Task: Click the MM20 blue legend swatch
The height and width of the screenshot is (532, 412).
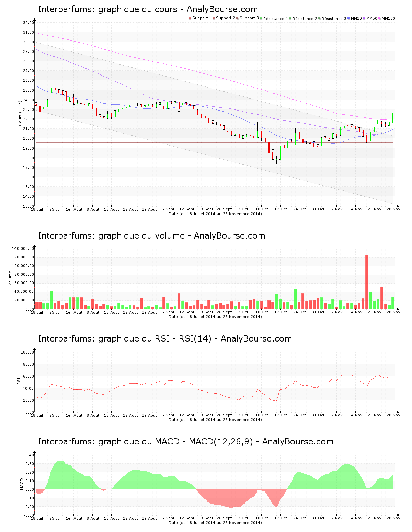Action: [349, 18]
